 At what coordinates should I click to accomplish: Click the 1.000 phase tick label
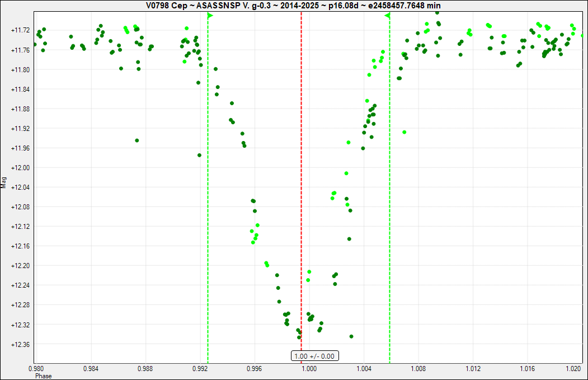(x=309, y=369)
